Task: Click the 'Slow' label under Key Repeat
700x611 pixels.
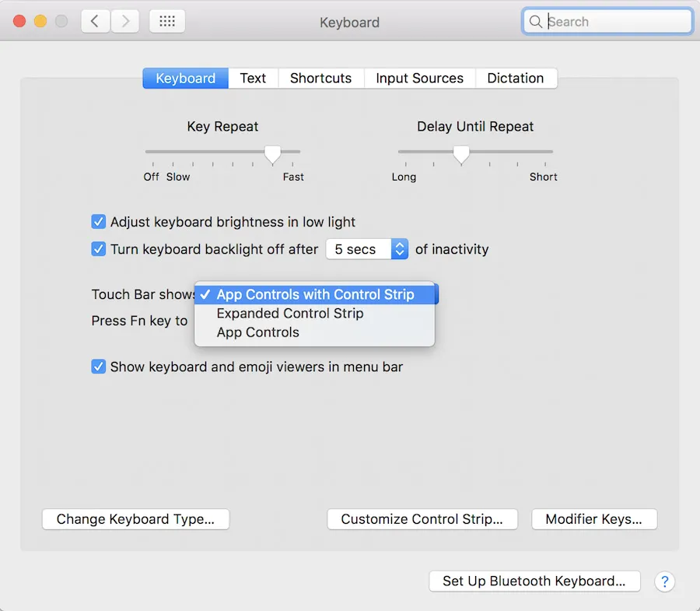Action: tap(178, 177)
